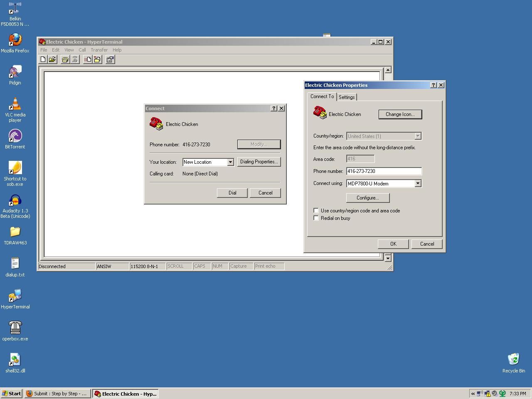Click the Change Icon button
This screenshot has height=399, width=532.
coord(400,114)
